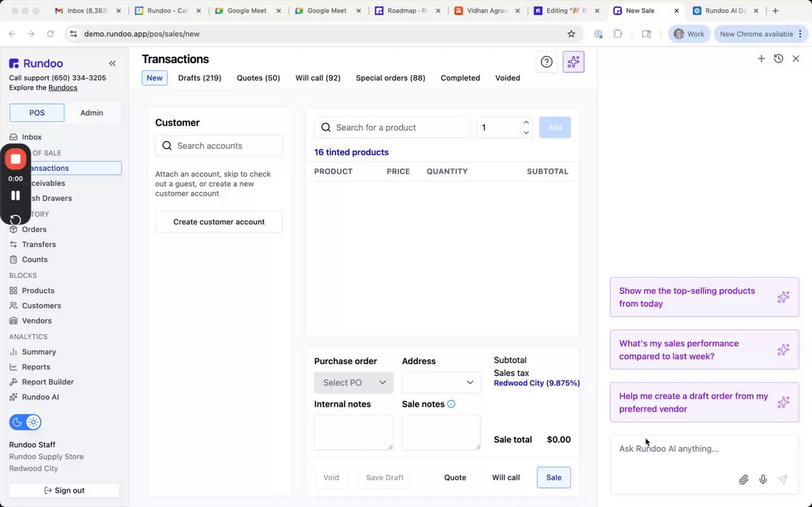812x507 pixels.
Task: Attach a file with paperclip icon
Action: [x=743, y=480]
